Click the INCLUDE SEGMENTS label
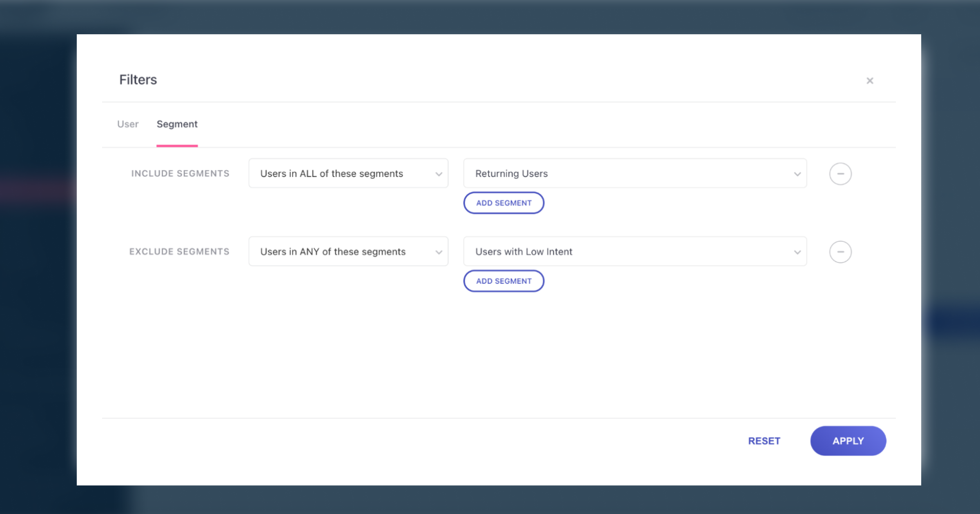 (x=180, y=173)
